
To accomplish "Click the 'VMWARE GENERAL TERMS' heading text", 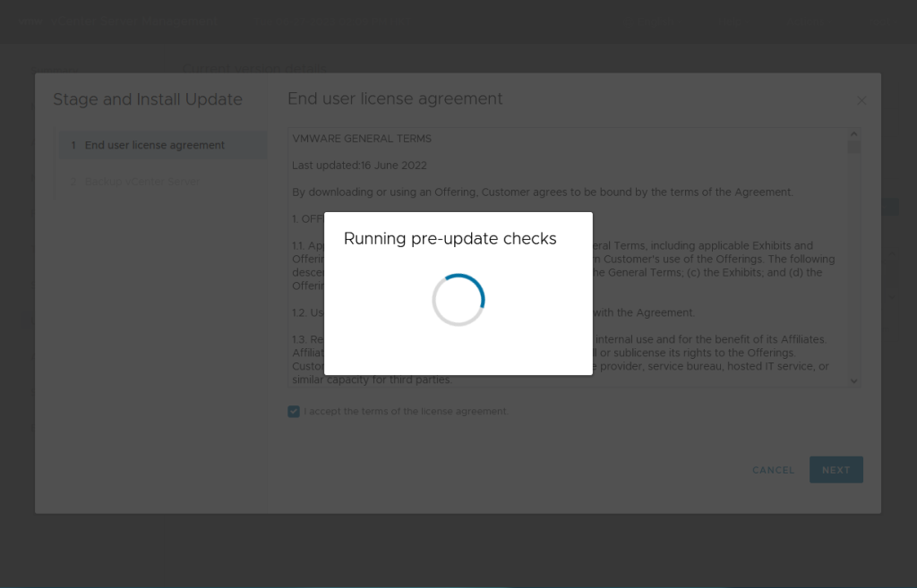I will tap(362, 139).
